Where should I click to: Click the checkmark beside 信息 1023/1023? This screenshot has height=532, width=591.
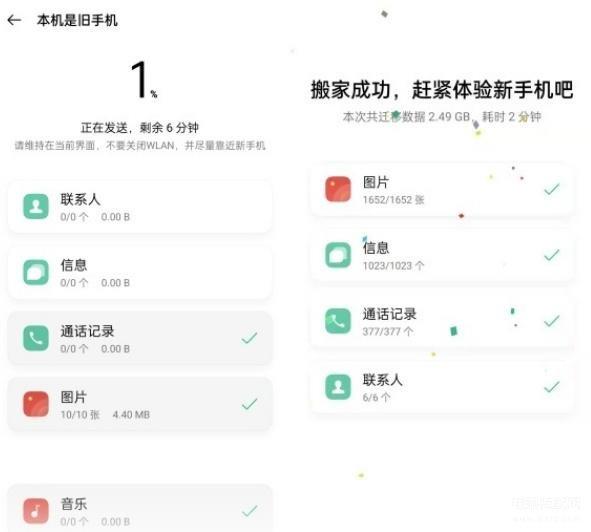(552, 255)
